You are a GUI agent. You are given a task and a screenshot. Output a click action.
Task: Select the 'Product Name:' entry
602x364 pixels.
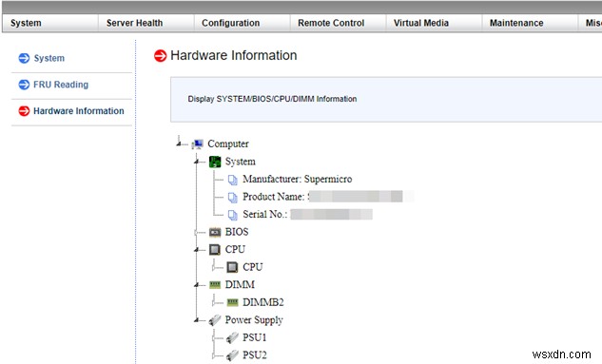tap(273, 197)
